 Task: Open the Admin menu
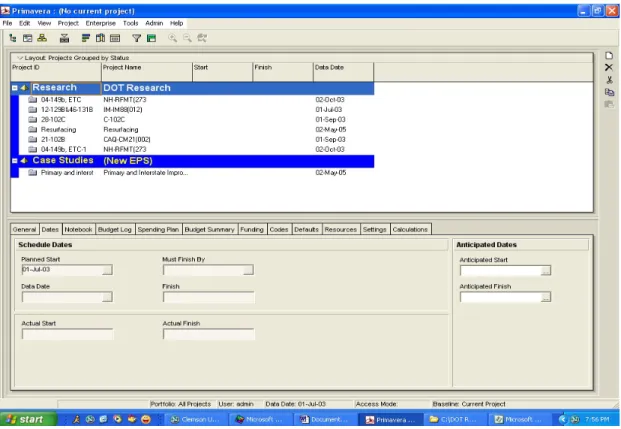coord(154,23)
